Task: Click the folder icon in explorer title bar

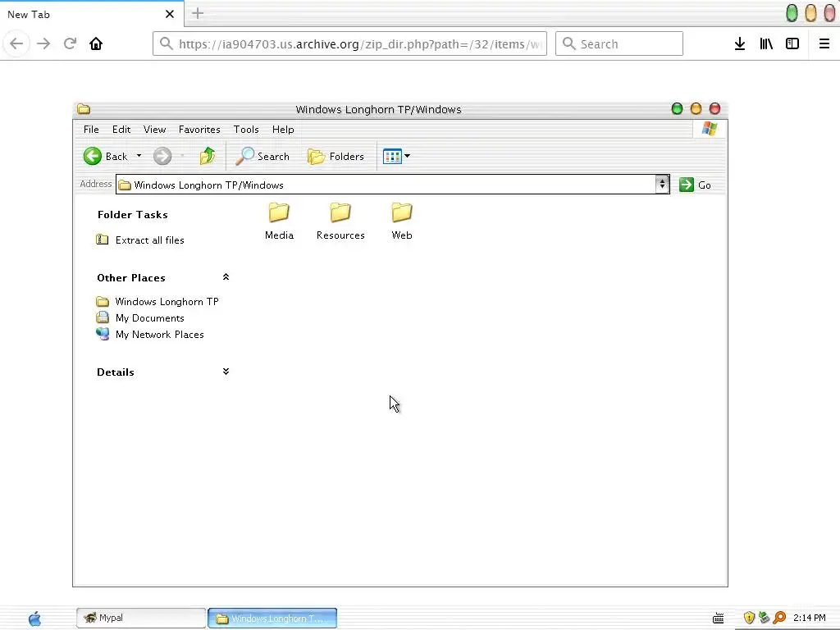Action: [84, 109]
